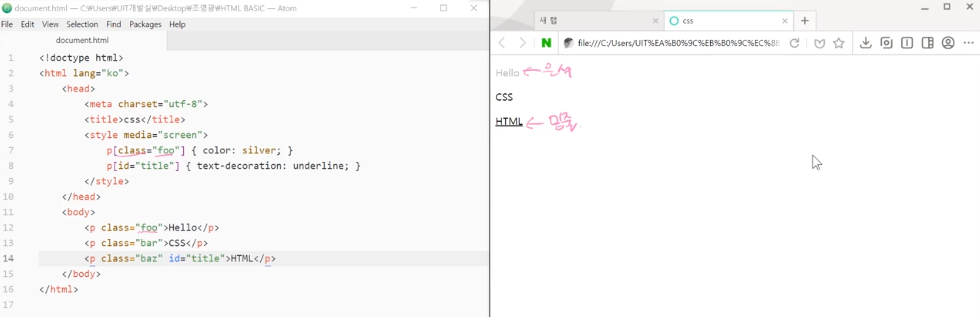Viewport: 980px width, 317px height.
Task: Click the underlined HTML text in page
Action: pyautogui.click(x=508, y=121)
